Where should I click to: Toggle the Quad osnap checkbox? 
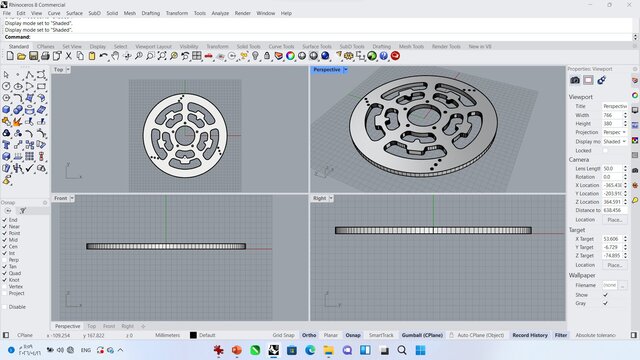pos(5,273)
